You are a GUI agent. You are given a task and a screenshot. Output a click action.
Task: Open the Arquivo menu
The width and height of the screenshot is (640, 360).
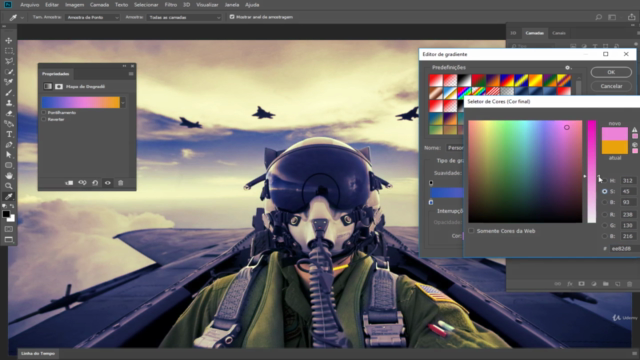pos(29,5)
